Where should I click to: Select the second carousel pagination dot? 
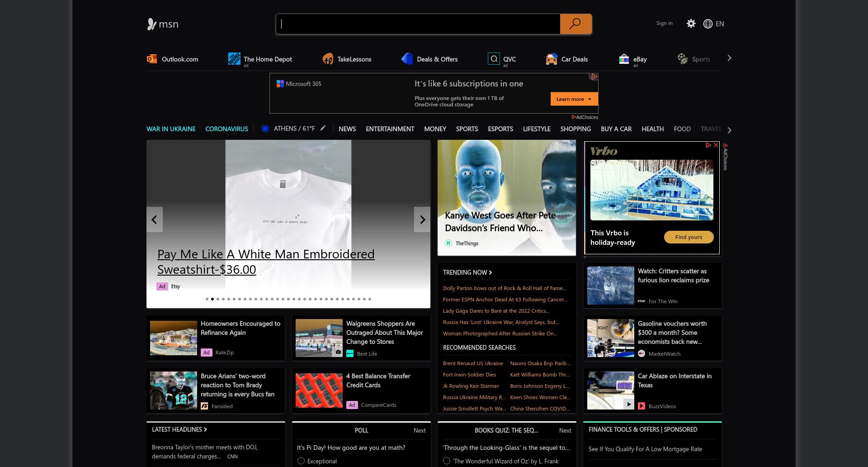[212, 299]
